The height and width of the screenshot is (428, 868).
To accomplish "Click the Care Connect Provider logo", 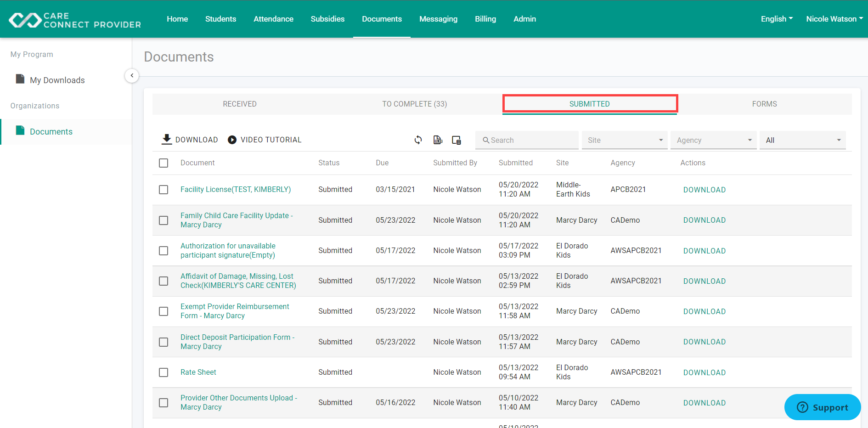I will [x=75, y=20].
